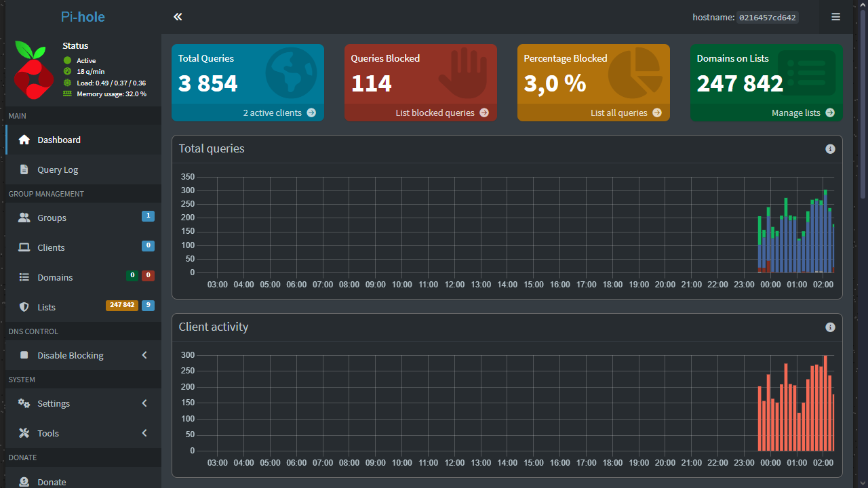Expand the Disable Blocking submenu

(144, 355)
